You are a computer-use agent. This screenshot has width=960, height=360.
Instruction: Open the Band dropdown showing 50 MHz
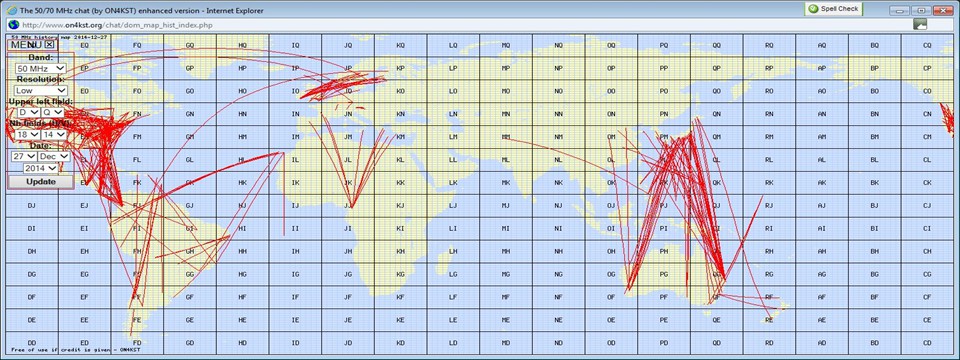point(41,69)
